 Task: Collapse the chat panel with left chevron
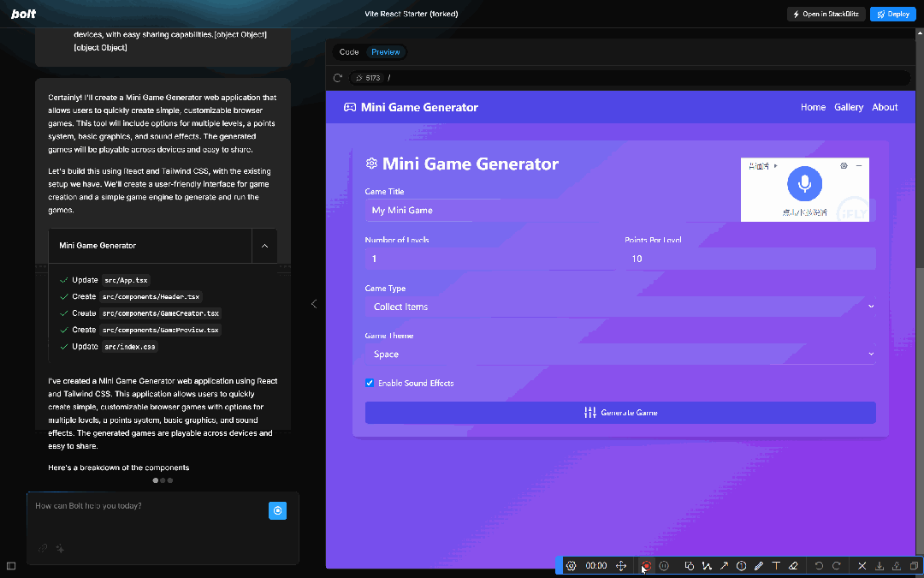point(313,304)
